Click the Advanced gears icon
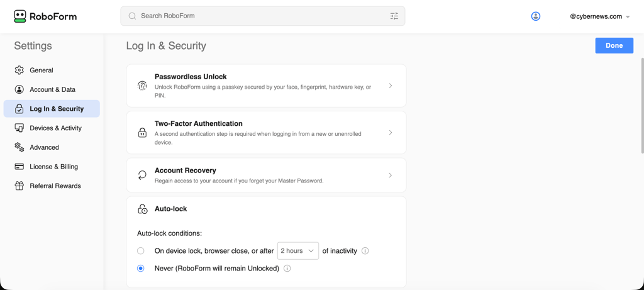The image size is (644, 290). coord(19,147)
